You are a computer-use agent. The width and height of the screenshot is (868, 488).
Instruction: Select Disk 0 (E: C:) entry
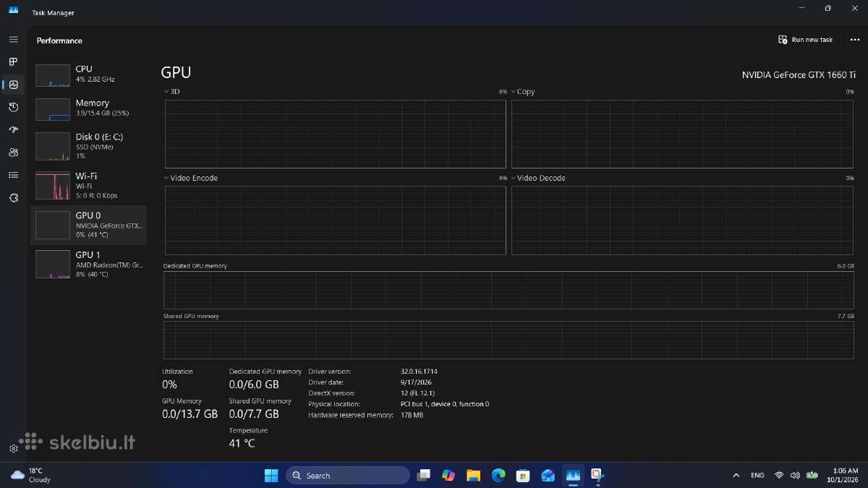tap(88, 146)
